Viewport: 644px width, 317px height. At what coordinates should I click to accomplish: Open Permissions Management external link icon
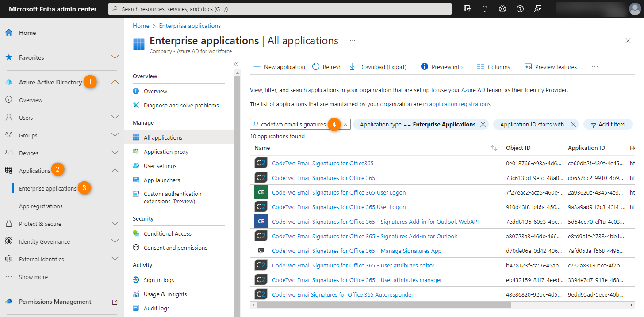115,302
